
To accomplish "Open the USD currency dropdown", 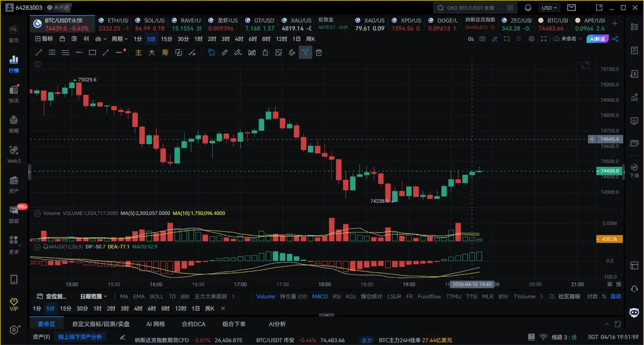I will point(549,7).
